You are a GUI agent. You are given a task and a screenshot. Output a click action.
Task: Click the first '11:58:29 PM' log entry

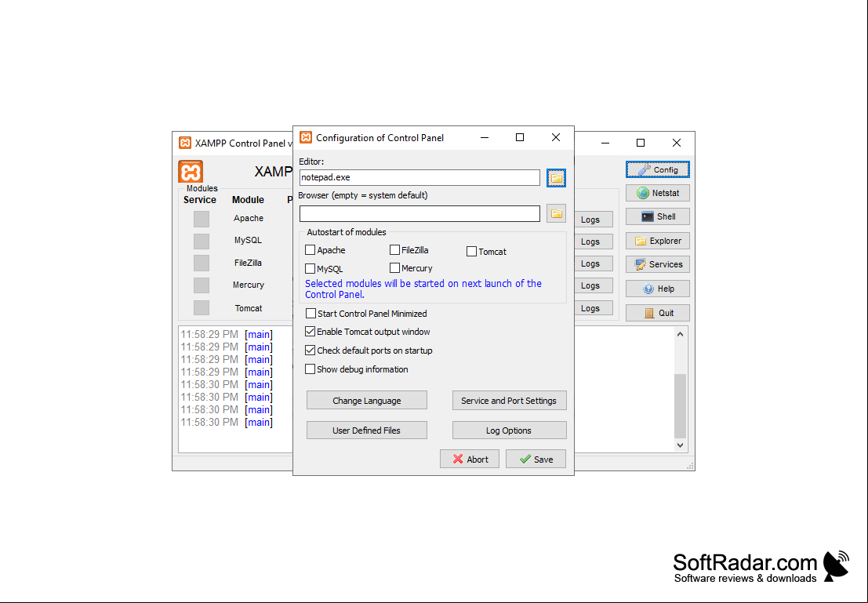point(209,335)
